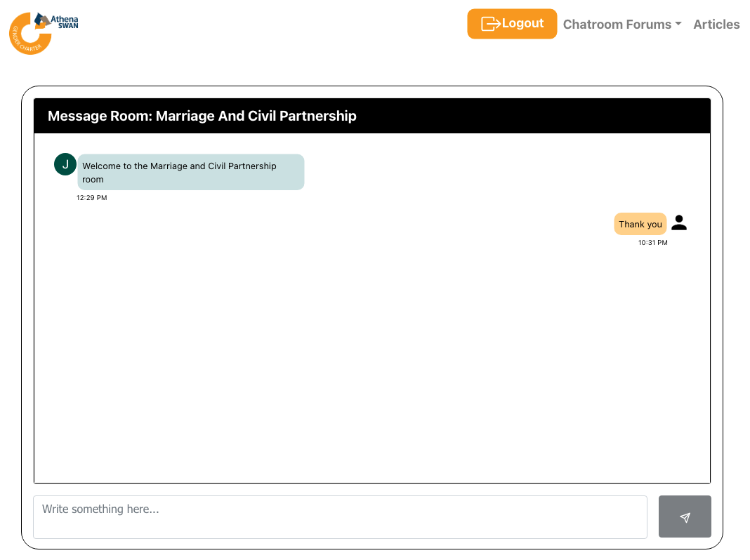750x560 pixels.
Task: Click the caret next to Chatroom Forums
Action: pos(678,25)
